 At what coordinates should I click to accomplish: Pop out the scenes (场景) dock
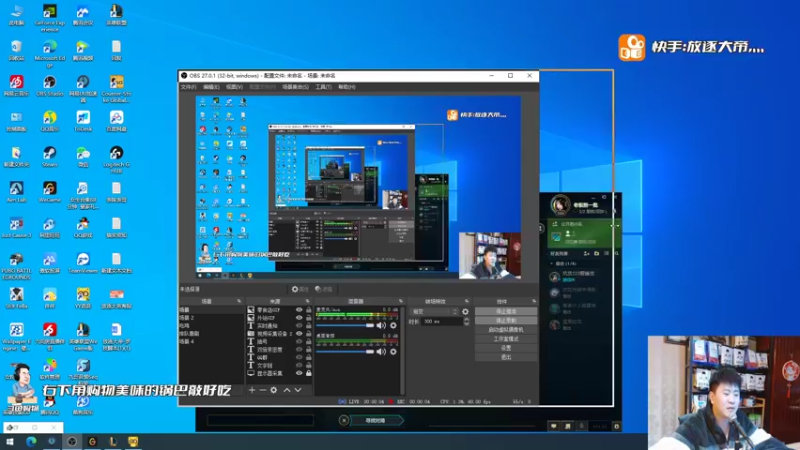239,301
